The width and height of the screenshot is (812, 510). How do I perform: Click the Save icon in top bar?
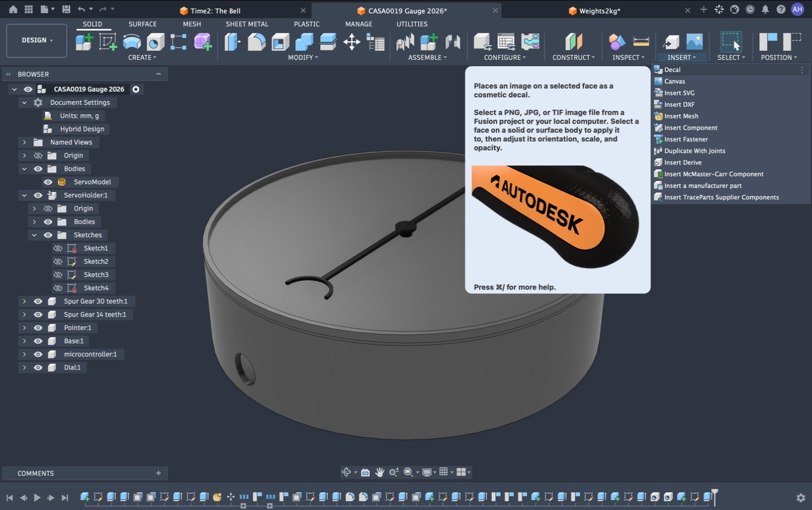pos(66,9)
